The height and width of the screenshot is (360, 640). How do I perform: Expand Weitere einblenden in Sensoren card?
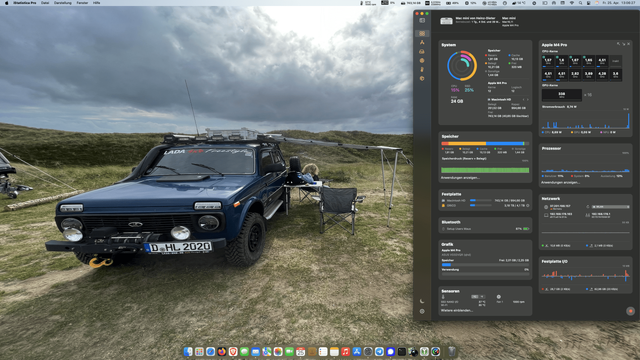(457, 311)
